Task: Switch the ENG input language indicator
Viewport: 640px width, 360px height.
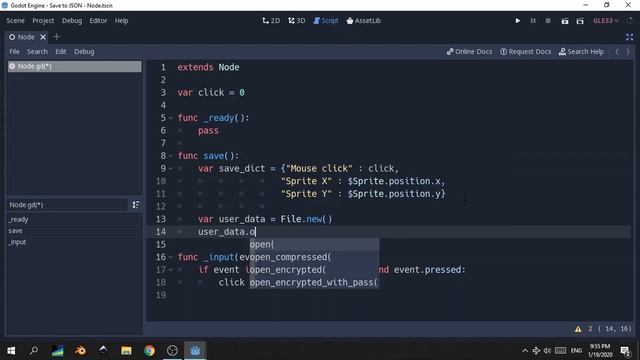Action: coord(576,351)
